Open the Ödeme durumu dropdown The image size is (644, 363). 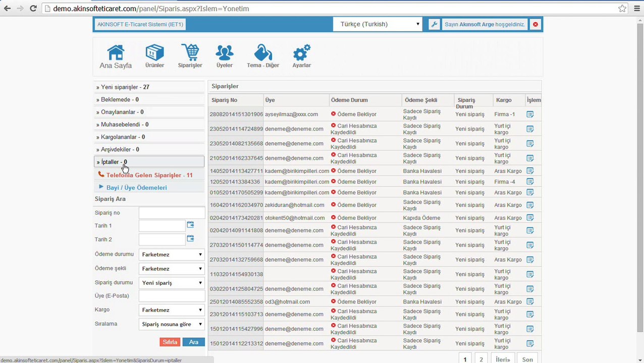[172, 255]
